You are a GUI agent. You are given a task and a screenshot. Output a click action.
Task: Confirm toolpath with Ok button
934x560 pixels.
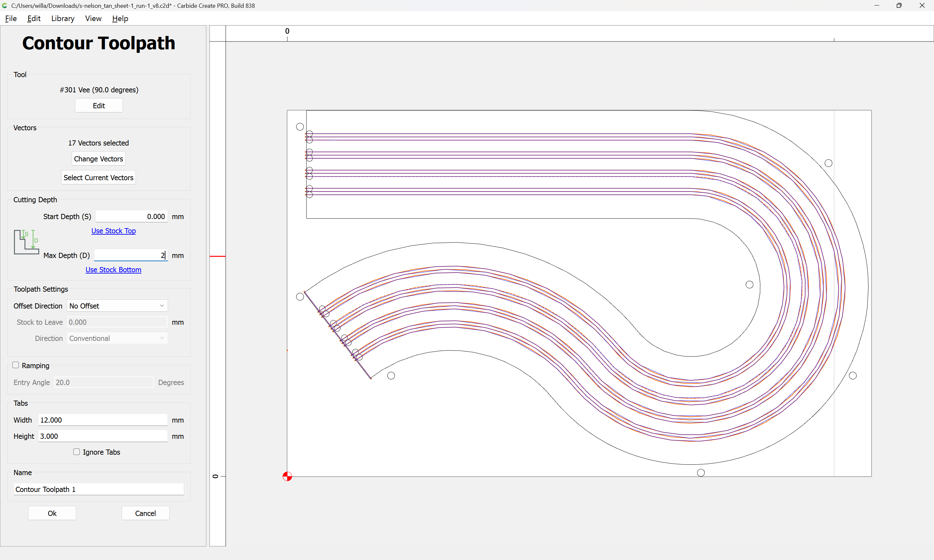point(52,513)
